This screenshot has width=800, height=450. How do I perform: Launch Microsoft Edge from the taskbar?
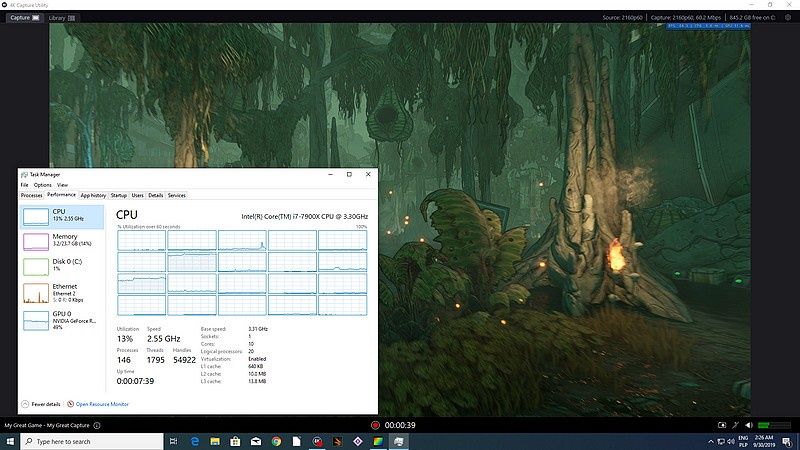coord(194,441)
